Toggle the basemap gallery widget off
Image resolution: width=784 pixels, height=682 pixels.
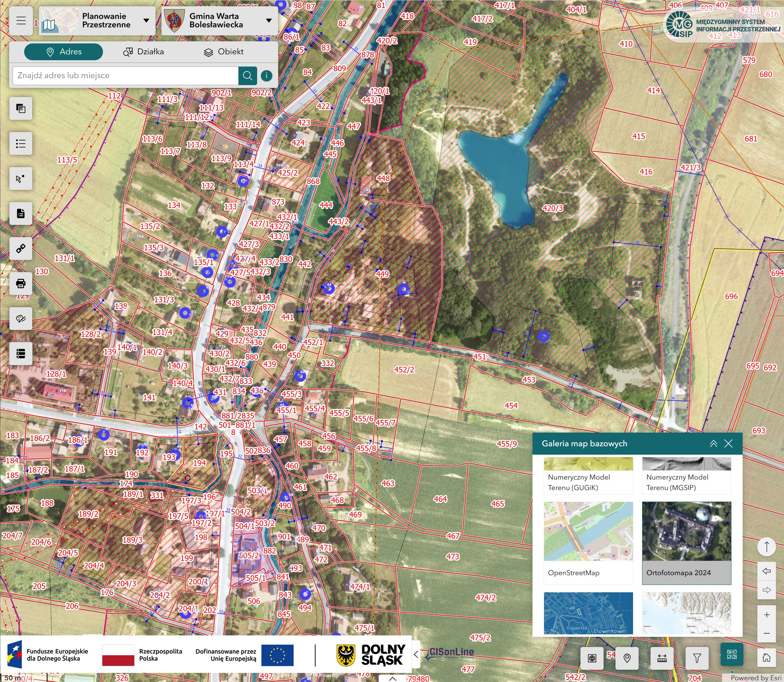pos(731,654)
